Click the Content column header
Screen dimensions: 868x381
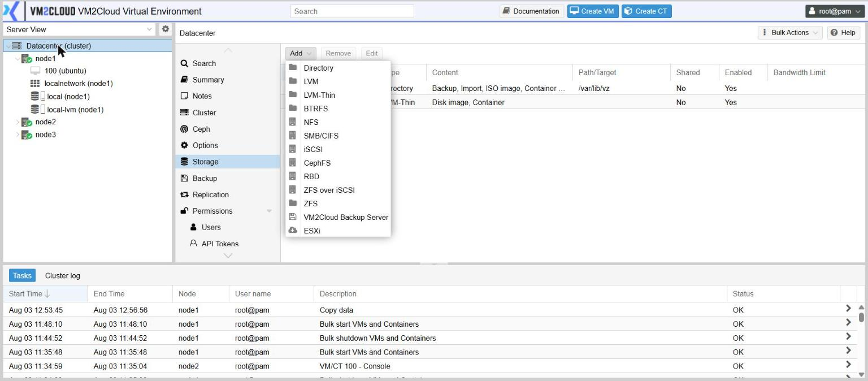tap(500, 72)
